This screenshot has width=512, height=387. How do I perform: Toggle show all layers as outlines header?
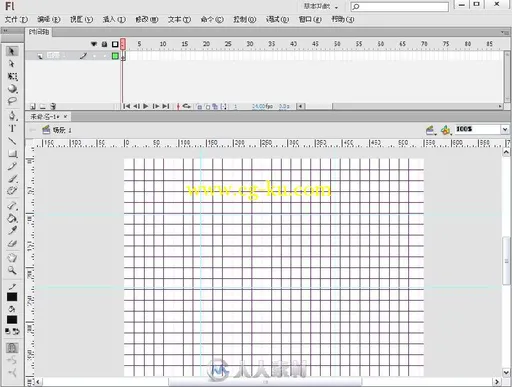click(115, 44)
